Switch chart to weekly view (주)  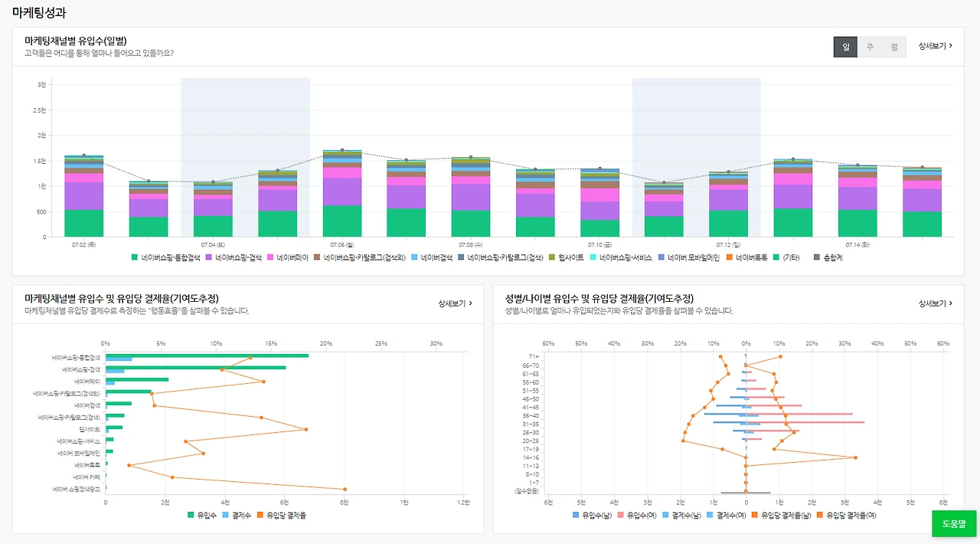pyautogui.click(x=871, y=47)
